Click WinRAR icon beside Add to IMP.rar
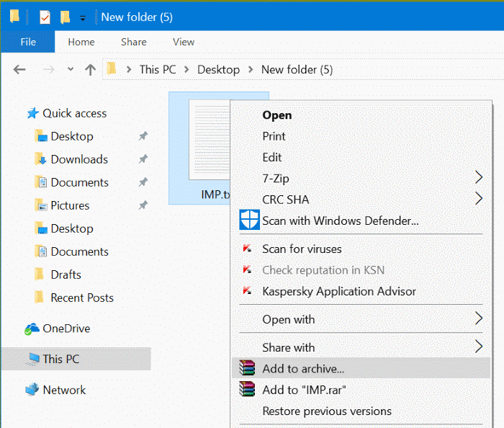Viewport: 504px width, 428px height. 247,389
